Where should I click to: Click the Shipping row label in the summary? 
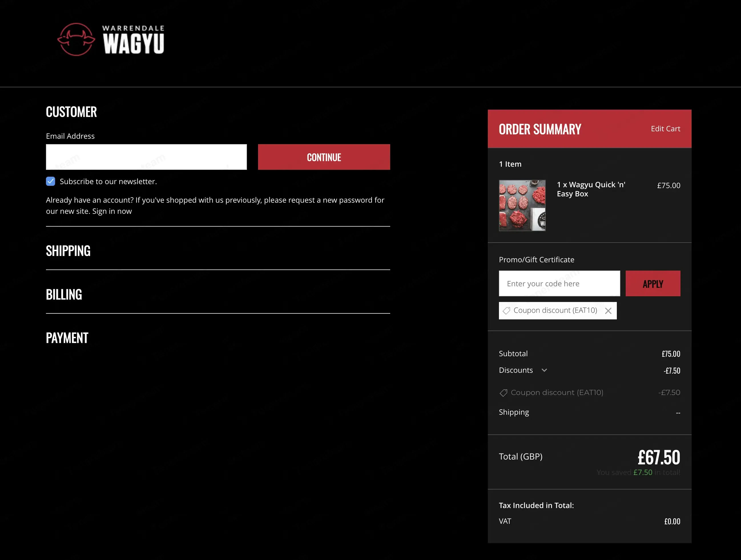pos(514,412)
